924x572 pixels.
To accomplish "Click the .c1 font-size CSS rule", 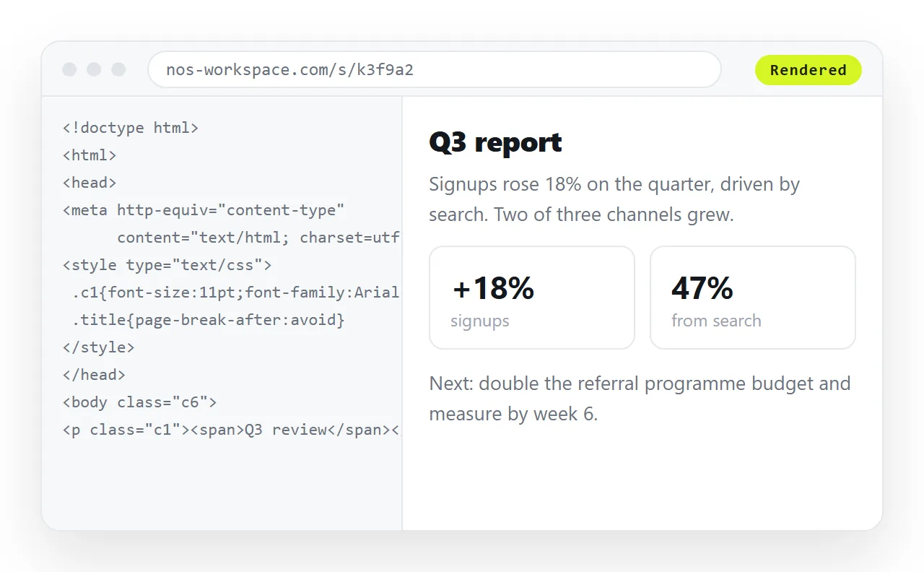I will click(x=235, y=292).
